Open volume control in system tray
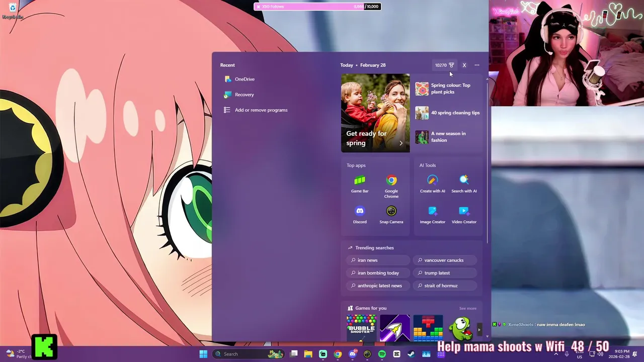This screenshot has height=362, width=644. pyautogui.click(x=601, y=354)
